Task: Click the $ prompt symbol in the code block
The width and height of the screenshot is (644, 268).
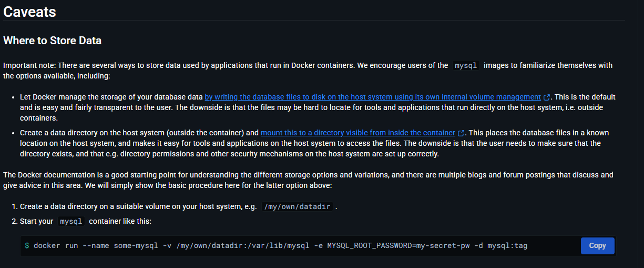Action: click(27, 246)
